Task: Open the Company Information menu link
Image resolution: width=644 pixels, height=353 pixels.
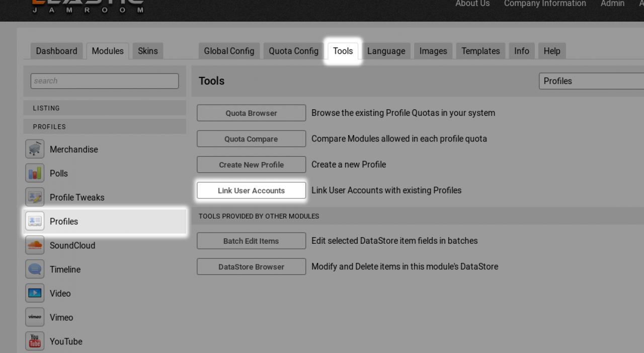Action: point(545,4)
